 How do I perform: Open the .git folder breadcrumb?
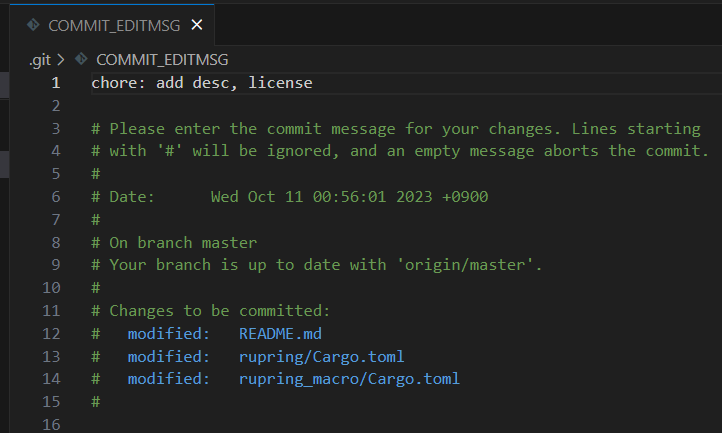[40, 60]
